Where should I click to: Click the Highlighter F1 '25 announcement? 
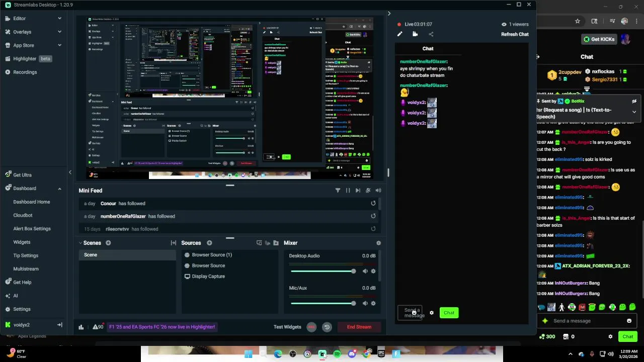tap(162, 327)
